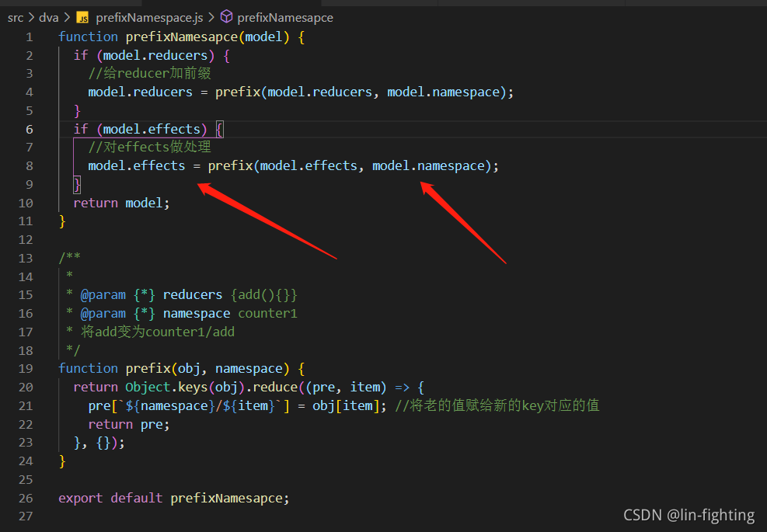Click 'model.effects =' assignment on line 8

[145, 165]
